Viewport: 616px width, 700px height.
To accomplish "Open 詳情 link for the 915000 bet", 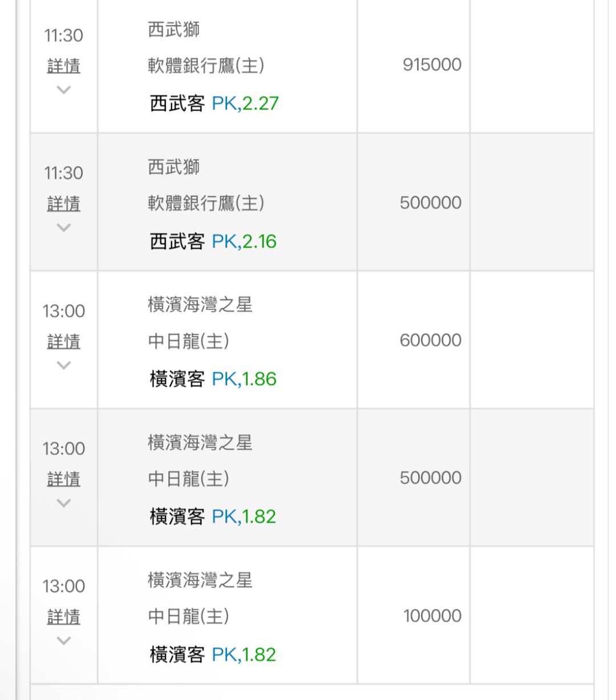I will click(x=63, y=66).
